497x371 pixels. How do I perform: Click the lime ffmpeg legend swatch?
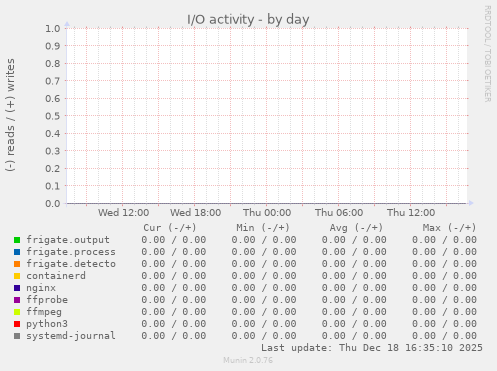pos(17,312)
